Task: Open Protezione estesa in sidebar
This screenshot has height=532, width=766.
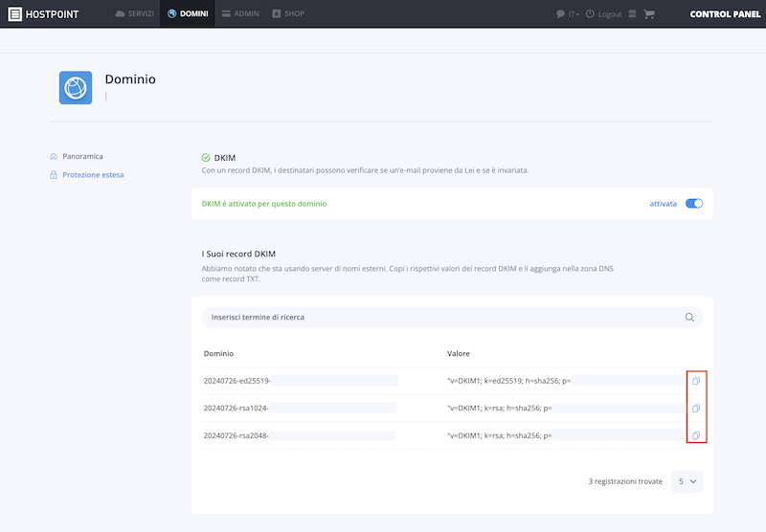Action: coord(93,175)
